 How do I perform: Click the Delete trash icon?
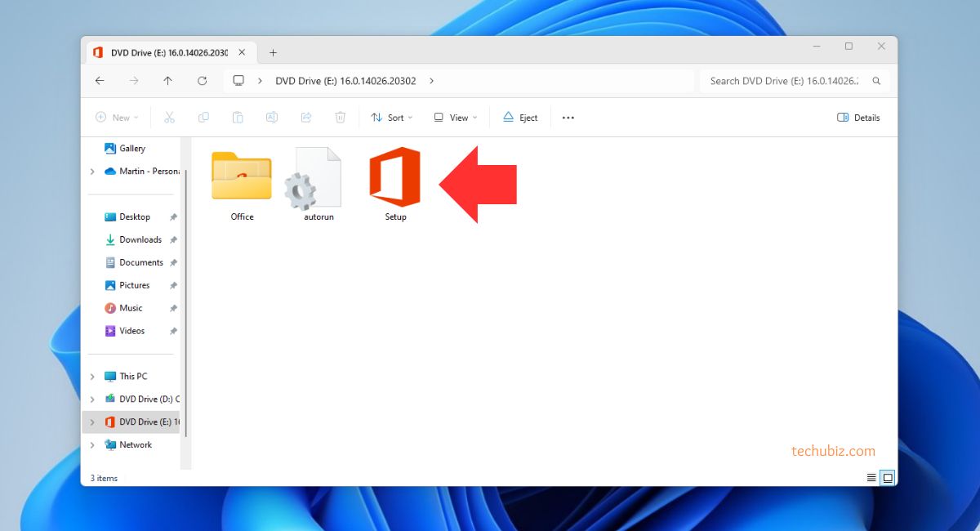coord(341,118)
